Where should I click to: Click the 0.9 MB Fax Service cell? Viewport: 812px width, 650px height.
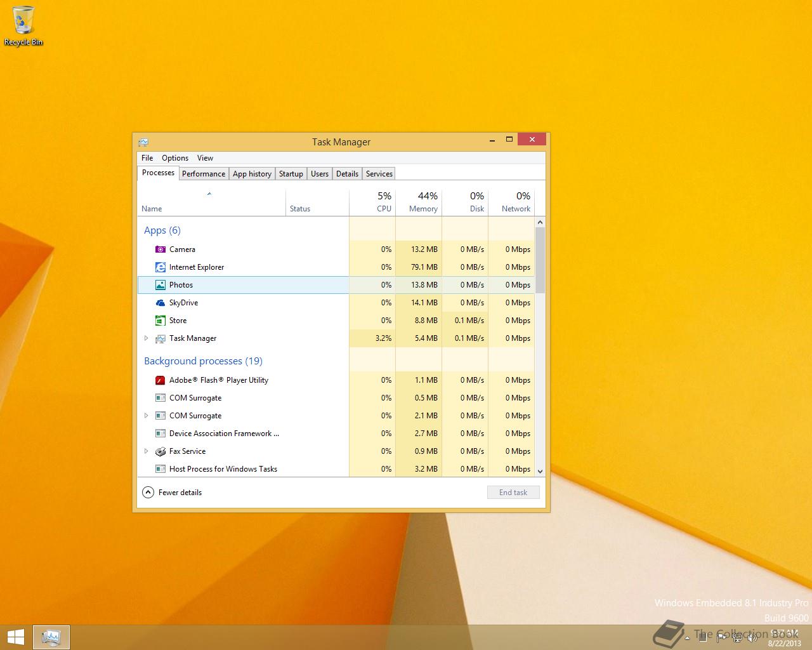tap(419, 451)
